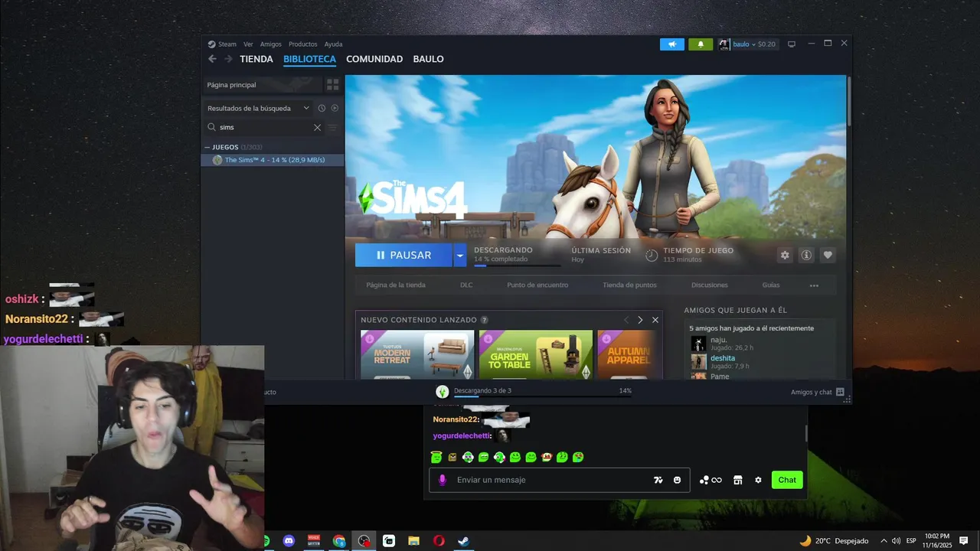Click the ready-to-play filter icon
This screenshot has height=551, width=980.
pyautogui.click(x=335, y=109)
